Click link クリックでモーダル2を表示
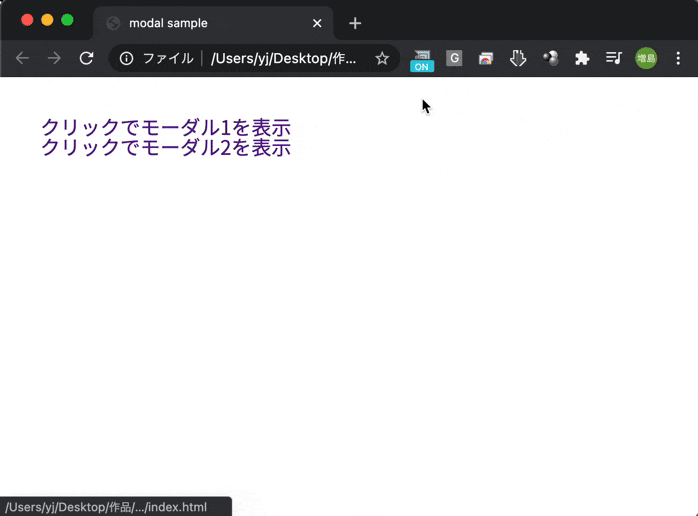 (166, 147)
